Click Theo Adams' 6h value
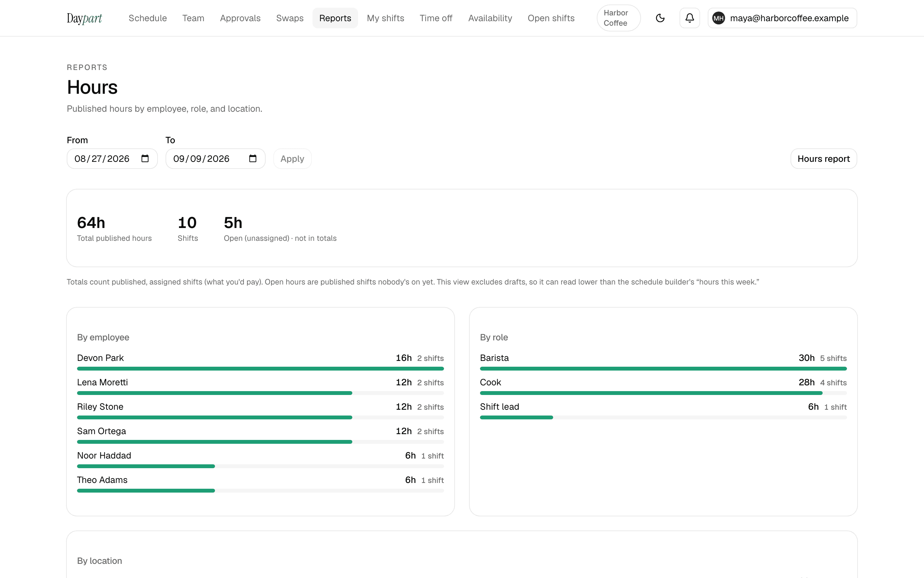Image resolution: width=924 pixels, height=578 pixels. [x=410, y=480]
